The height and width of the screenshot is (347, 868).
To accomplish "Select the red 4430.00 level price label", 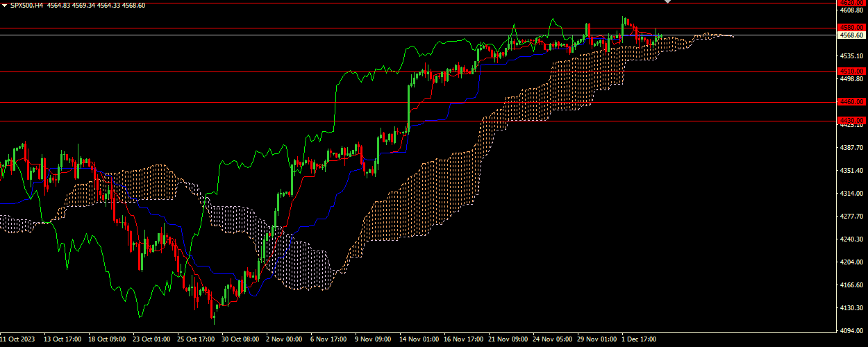I will tap(851, 120).
